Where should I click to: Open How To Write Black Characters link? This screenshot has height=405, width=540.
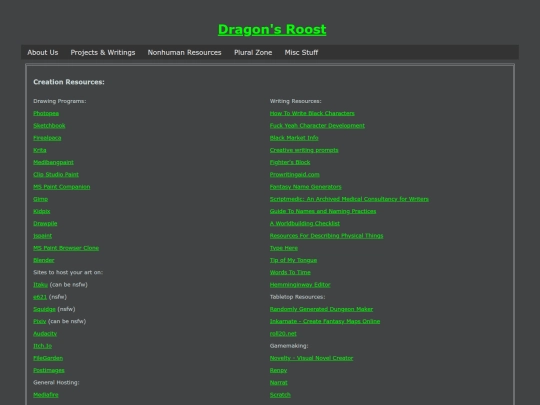point(312,113)
